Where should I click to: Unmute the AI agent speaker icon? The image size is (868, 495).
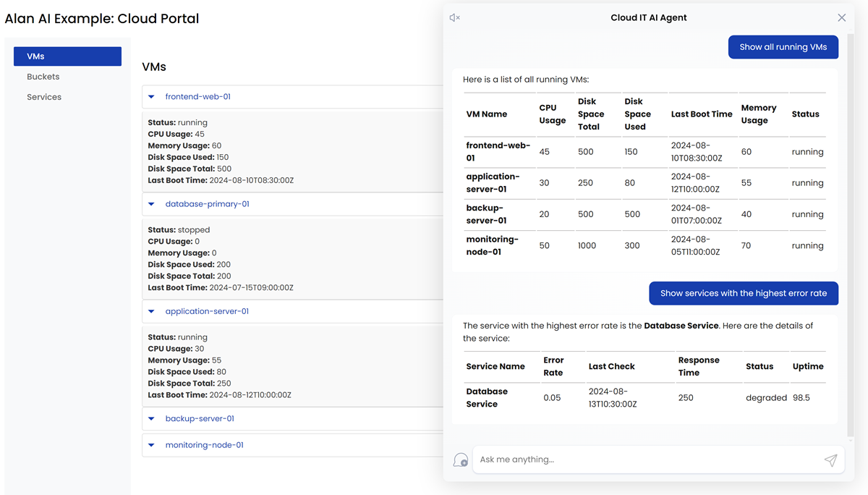click(454, 18)
